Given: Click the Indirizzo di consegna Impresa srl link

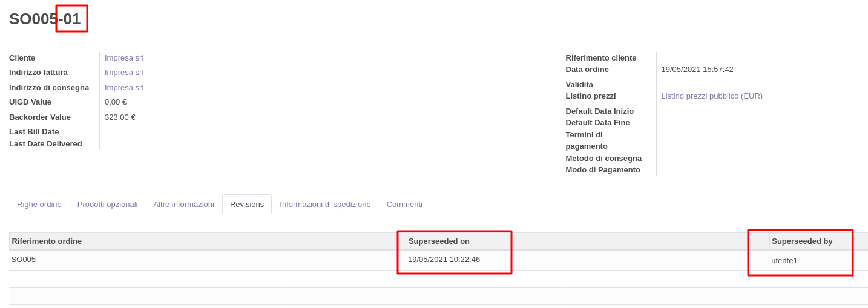Looking at the screenshot, I should 124,87.
